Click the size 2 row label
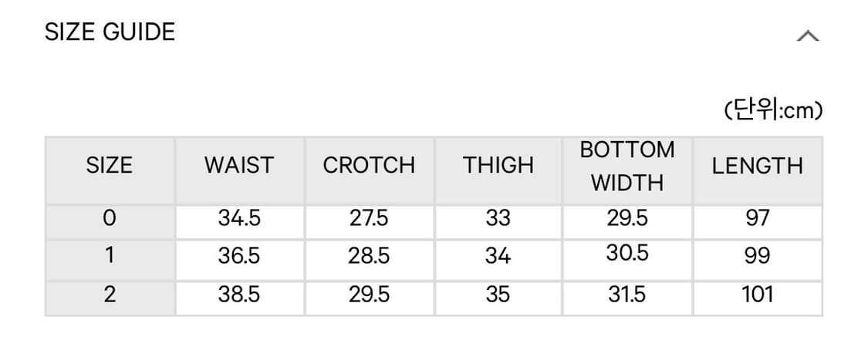 point(110,294)
